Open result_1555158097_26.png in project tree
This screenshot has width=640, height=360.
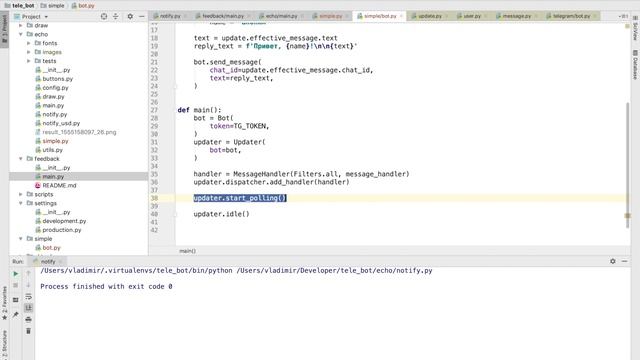pyautogui.click(x=79, y=132)
